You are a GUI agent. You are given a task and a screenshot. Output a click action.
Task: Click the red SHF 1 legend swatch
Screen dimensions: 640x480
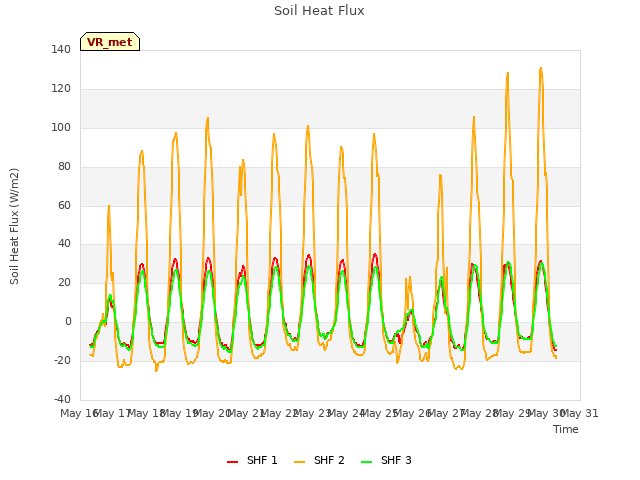click(x=232, y=462)
